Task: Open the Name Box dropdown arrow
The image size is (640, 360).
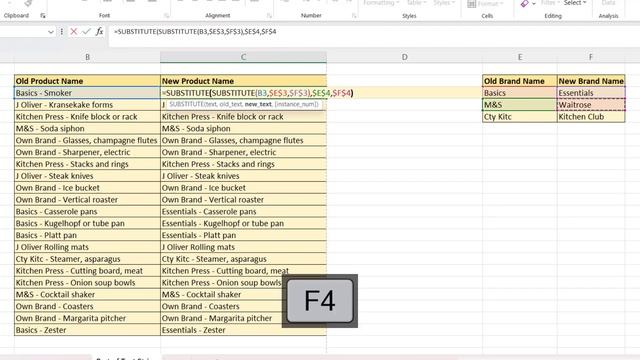Action: pyautogui.click(x=51, y=32)
